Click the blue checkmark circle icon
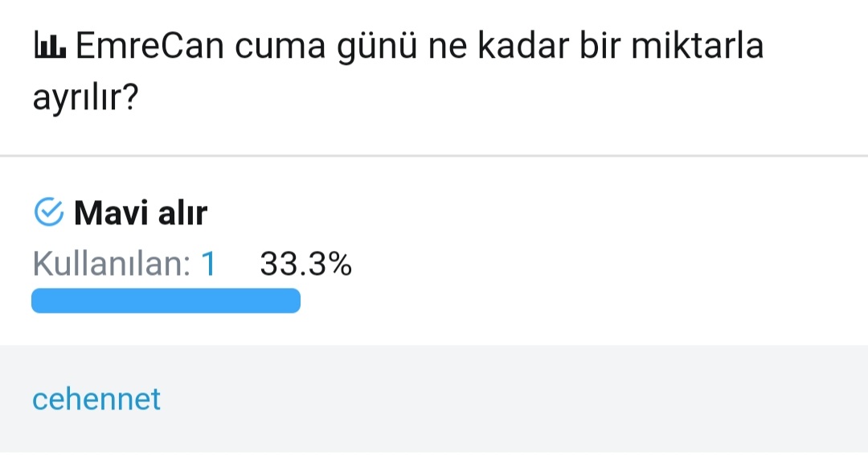The height and width of the screenshot is (460, 868). pyautogui.click(x=49, y=213)
